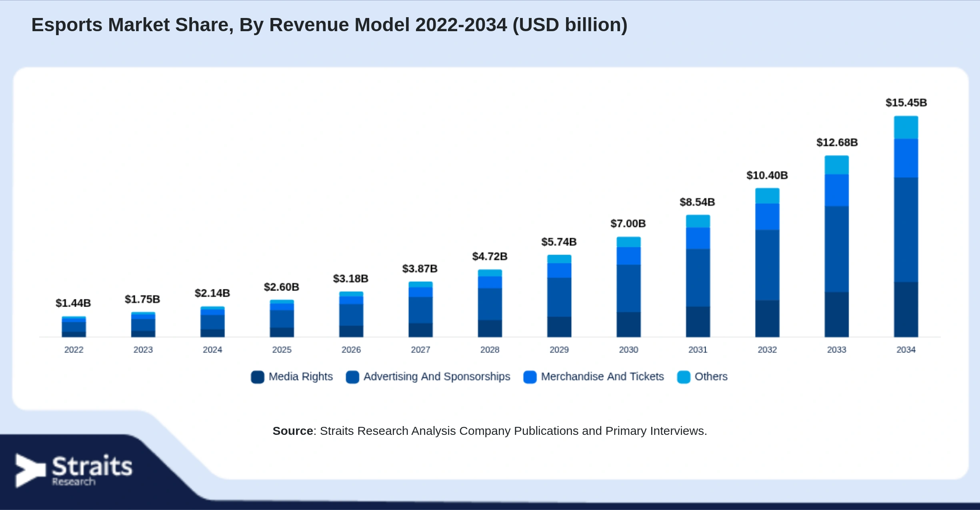Click the Advertising And Sponsorships legend swatch
Image resolution: width=980 pixels, height=510 pixels.
click(352, 377)
